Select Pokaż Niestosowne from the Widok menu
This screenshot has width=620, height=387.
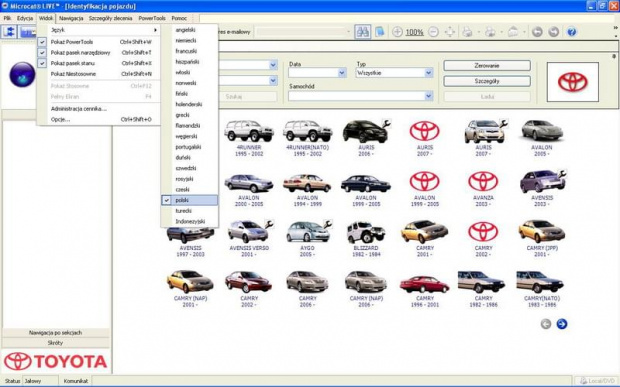coord(98,74)
